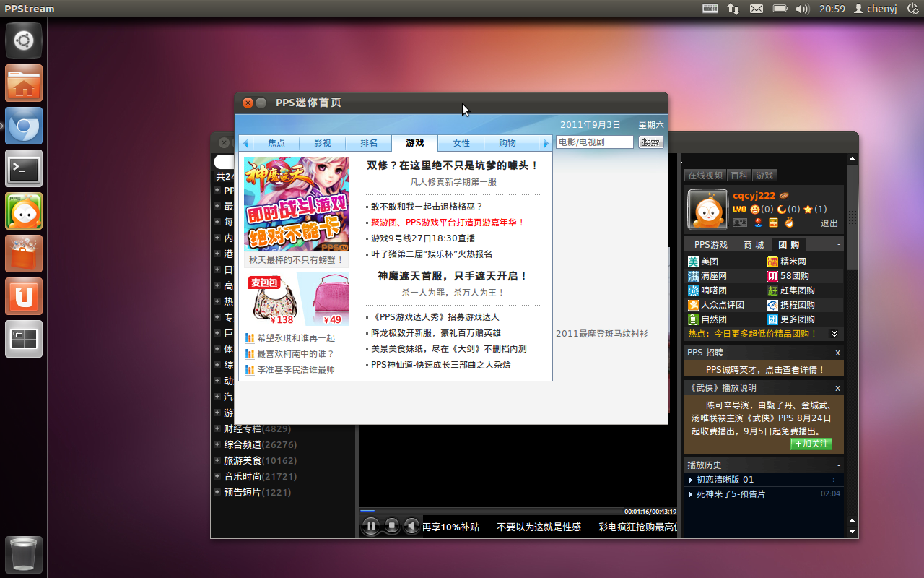The height and width of the screenshot is (578, 924).
Task: Open the Ubuntu Dash home launcher icon
Action: click(x=24, y=40)
